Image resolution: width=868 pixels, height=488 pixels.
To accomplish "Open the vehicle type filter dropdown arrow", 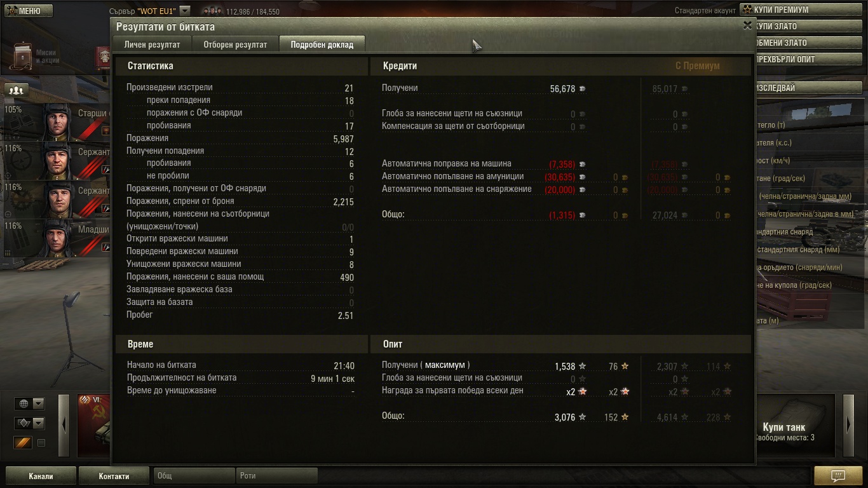I will 38,423.
